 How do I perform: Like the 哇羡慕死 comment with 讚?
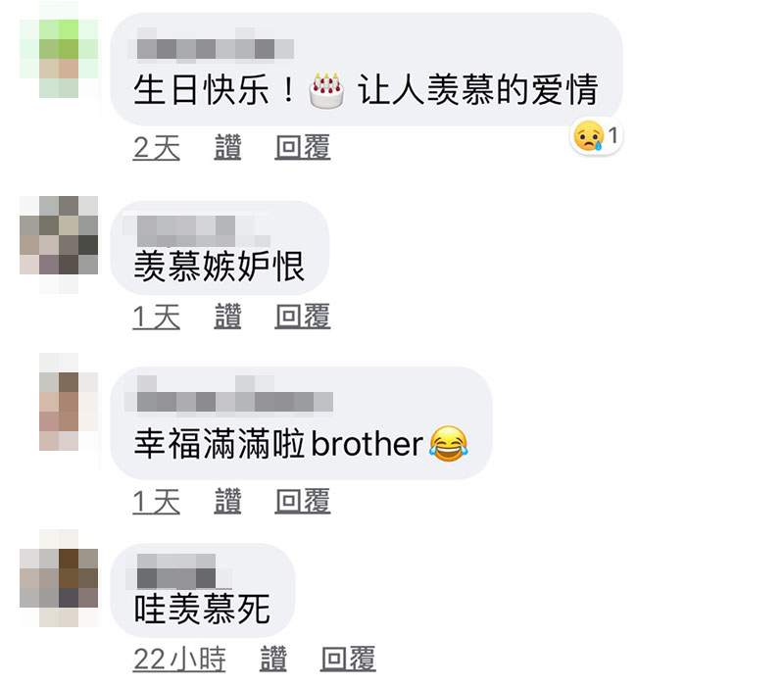(273, 659)
